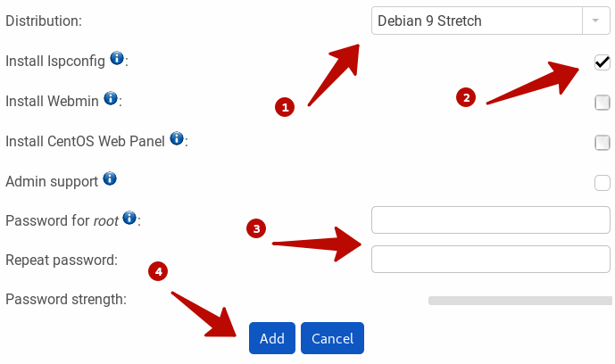Enable the Install Webmin checkbox

coord(602,103)
